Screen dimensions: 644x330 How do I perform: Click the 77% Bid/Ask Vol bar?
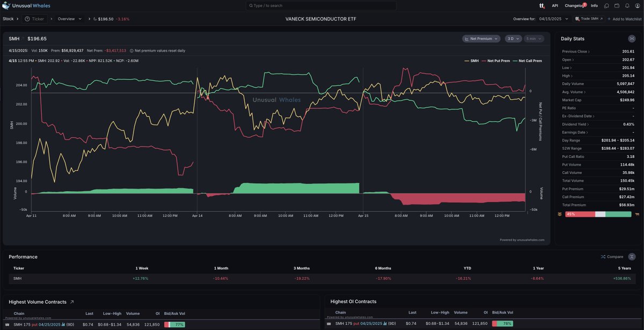(174, 324)
